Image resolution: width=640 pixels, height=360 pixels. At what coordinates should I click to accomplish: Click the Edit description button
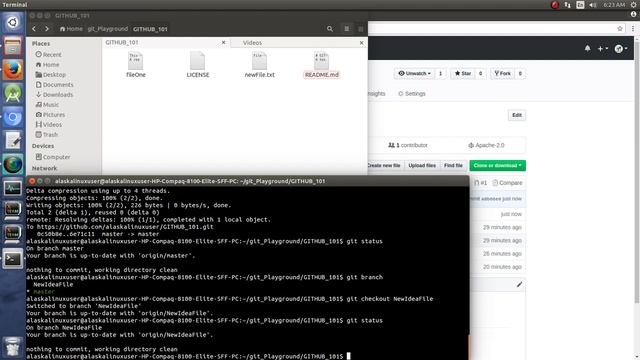point(517,115)
